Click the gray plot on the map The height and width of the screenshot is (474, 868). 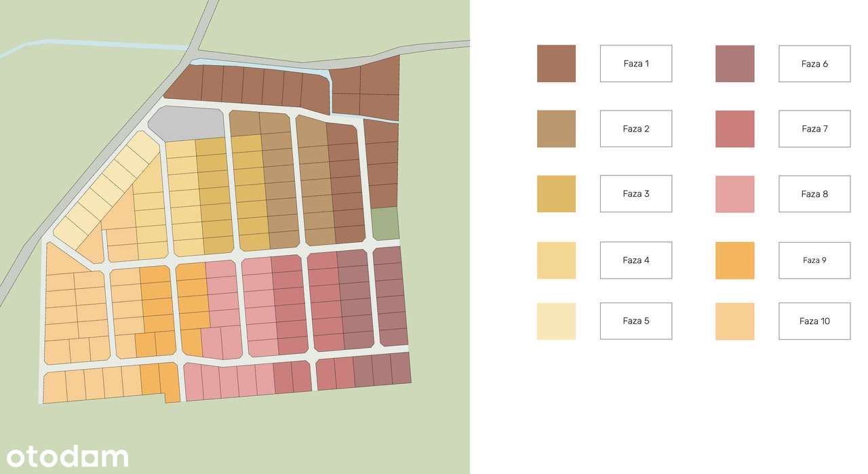click(x=188, y=123)
